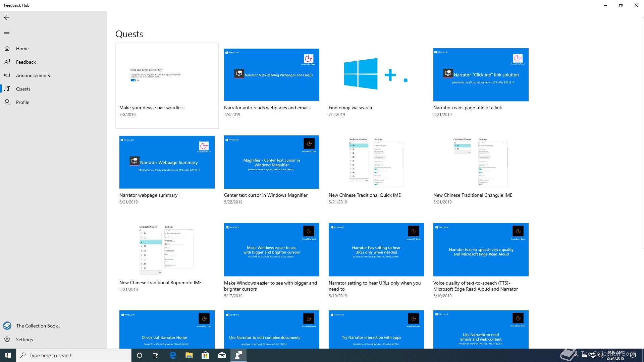Click 'Voice quality of text-to-speech (TTS)' title
This screenshot has height=362, width=644.
476,286
